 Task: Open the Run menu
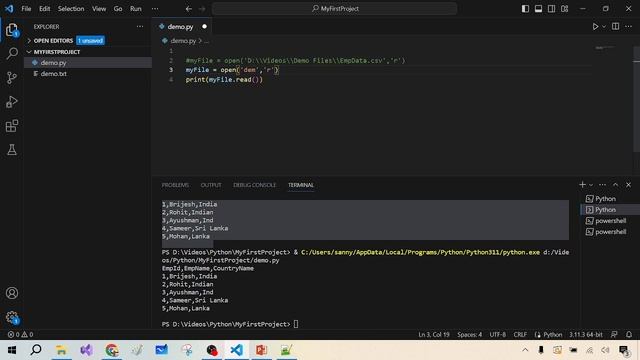136,9
